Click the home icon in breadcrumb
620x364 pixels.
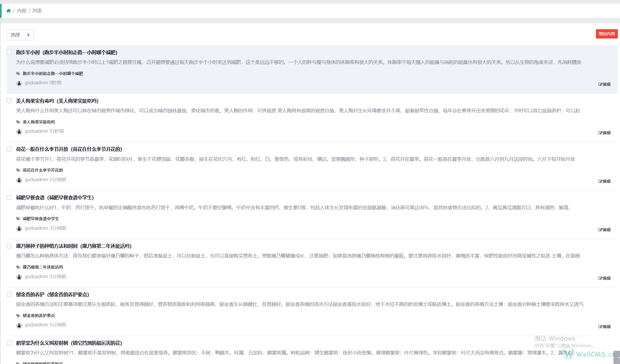[x=8, y=11]
